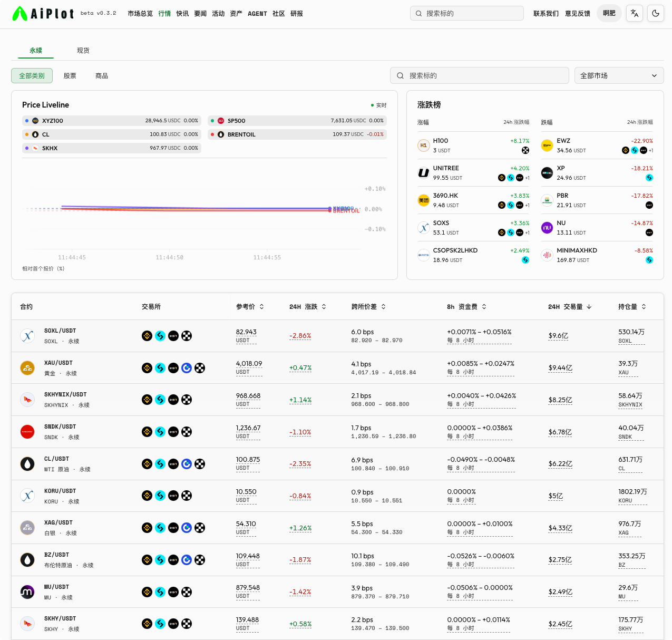Click the XAG silver token icon
Image resolution: width=672 pixels, height=640 pixels.
point(27,528)
